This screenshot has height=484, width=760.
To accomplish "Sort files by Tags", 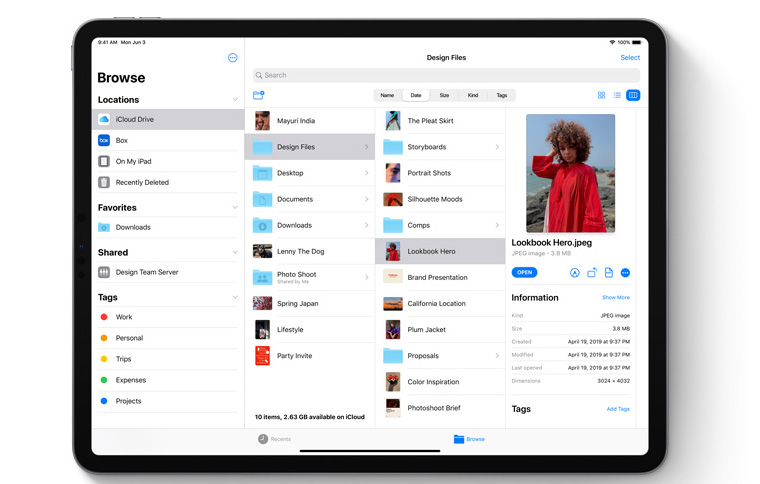I will [502, 95].
